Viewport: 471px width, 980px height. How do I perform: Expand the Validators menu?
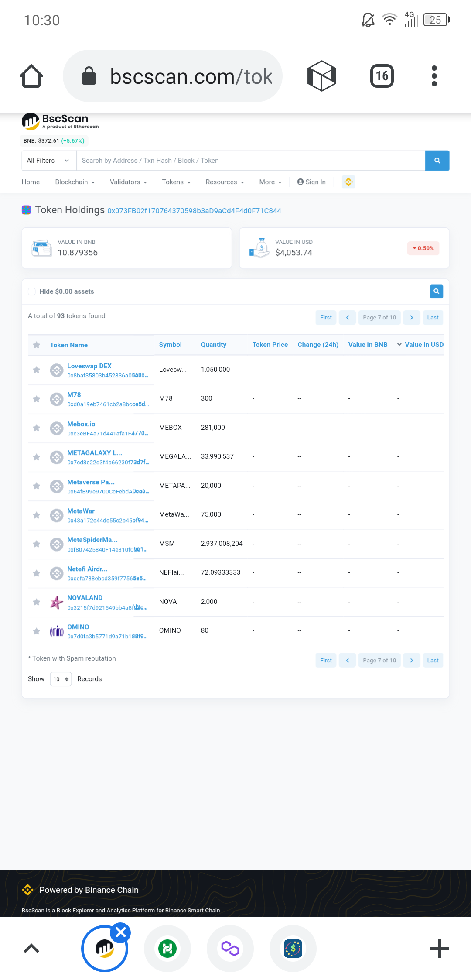(128, 182)
